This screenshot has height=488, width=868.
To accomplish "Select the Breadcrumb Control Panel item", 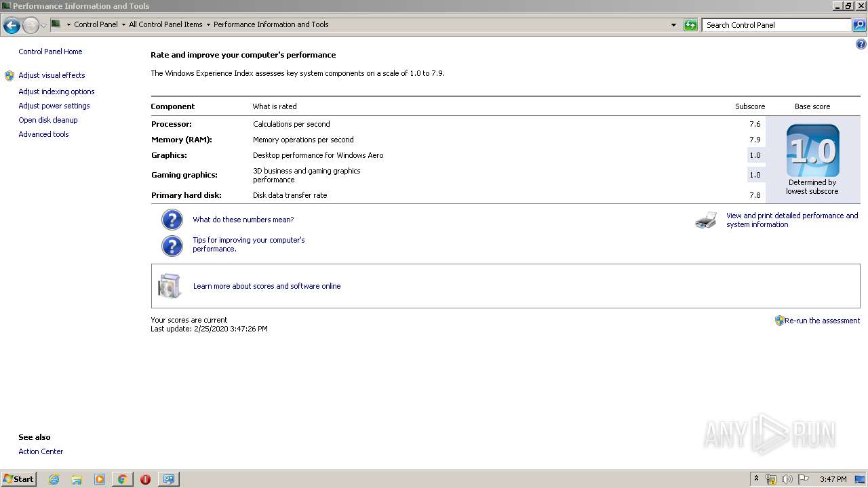I will click(96, 24).
